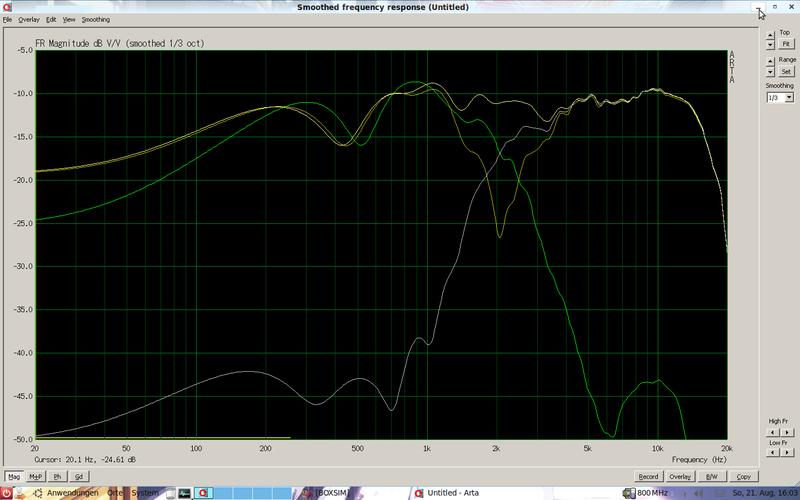Click the -50.0 dB axis label
Image resolution: width=800 pixels, height=500 pixels.
click(23, 439)
